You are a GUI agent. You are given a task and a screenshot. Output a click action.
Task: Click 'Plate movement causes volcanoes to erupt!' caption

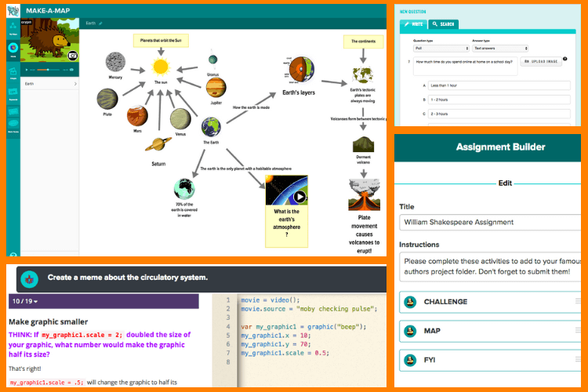click(x=364, y=234)
